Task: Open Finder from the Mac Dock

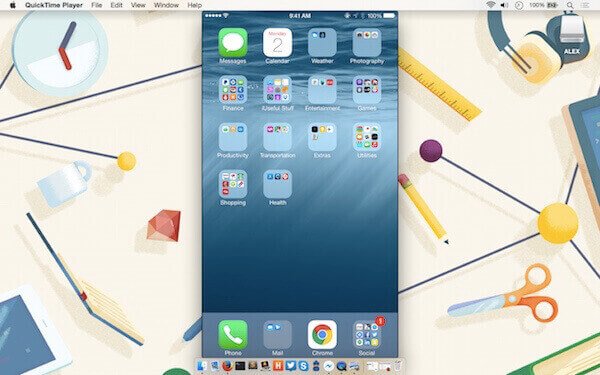Action: tap(202, 366)
